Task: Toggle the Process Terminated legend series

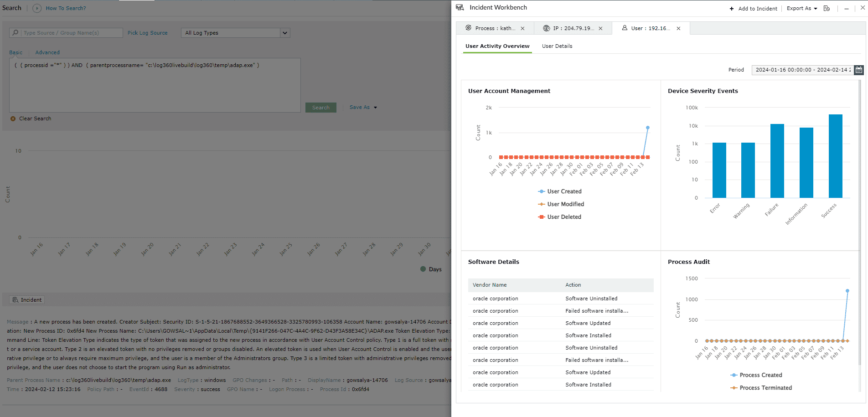Action: click(x=761, y=388)
